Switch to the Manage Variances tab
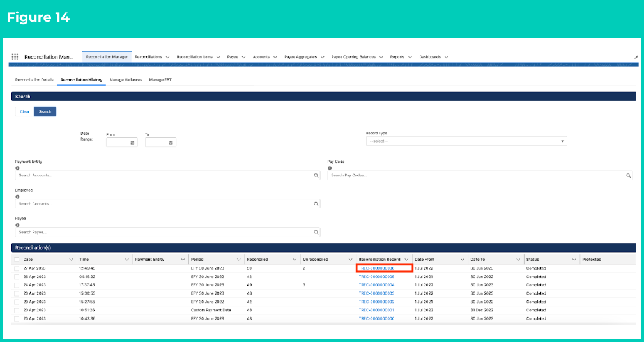The width and height of the screenshot is (644, 342). (126, 80)
